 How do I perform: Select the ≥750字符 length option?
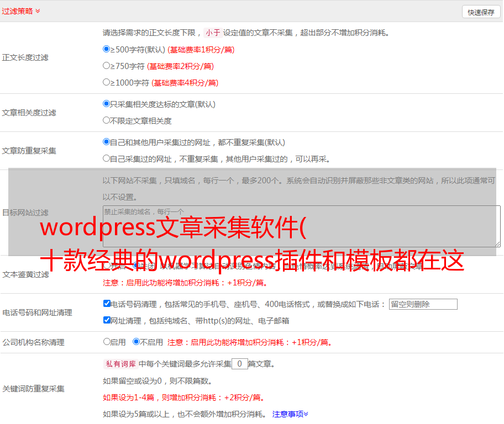[x=106, y=66]
